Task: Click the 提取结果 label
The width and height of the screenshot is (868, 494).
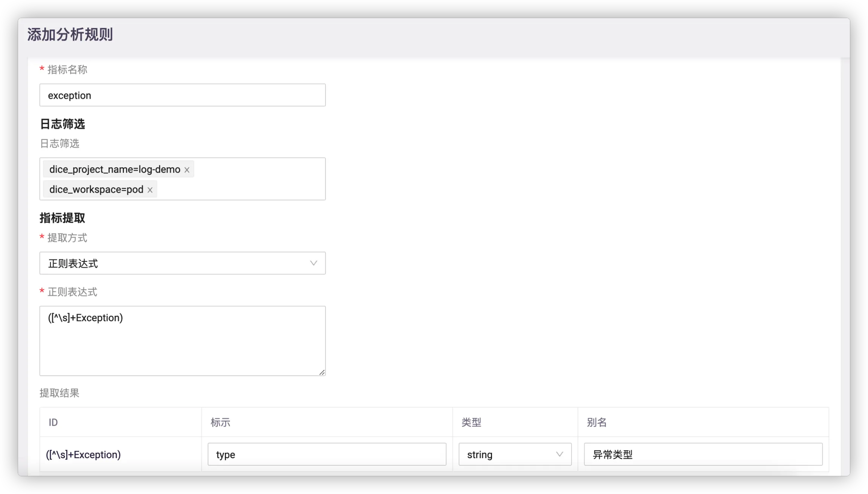Action: coord(60,393)
